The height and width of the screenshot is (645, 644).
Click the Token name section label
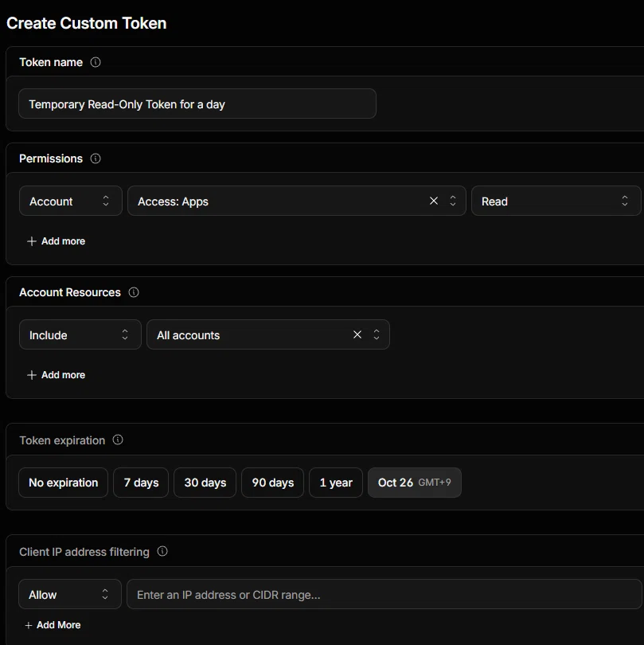click(51, 62)
